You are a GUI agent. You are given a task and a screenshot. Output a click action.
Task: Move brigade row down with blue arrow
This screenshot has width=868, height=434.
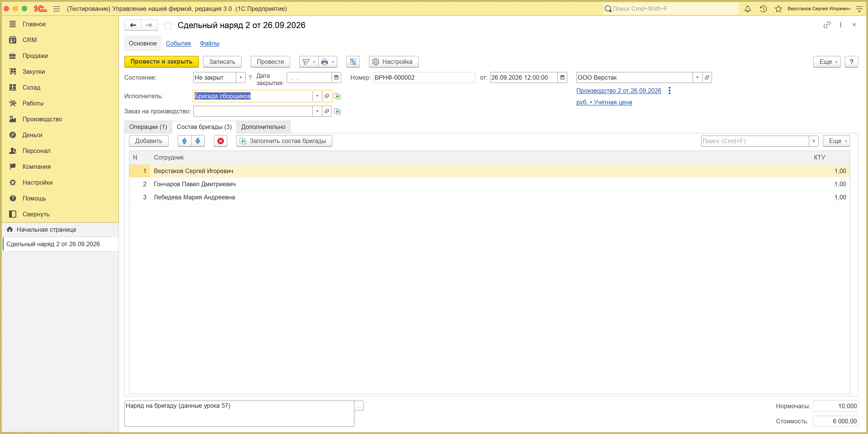198,141
